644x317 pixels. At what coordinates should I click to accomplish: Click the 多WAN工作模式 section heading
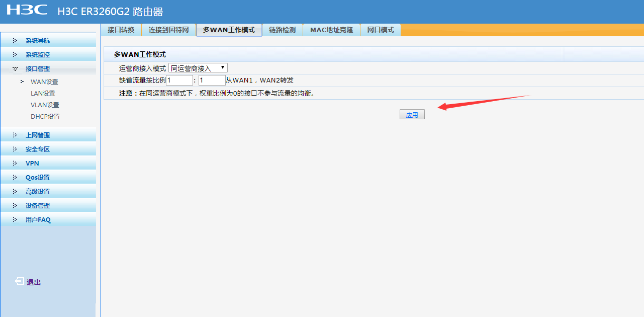[x=140, y=54]
